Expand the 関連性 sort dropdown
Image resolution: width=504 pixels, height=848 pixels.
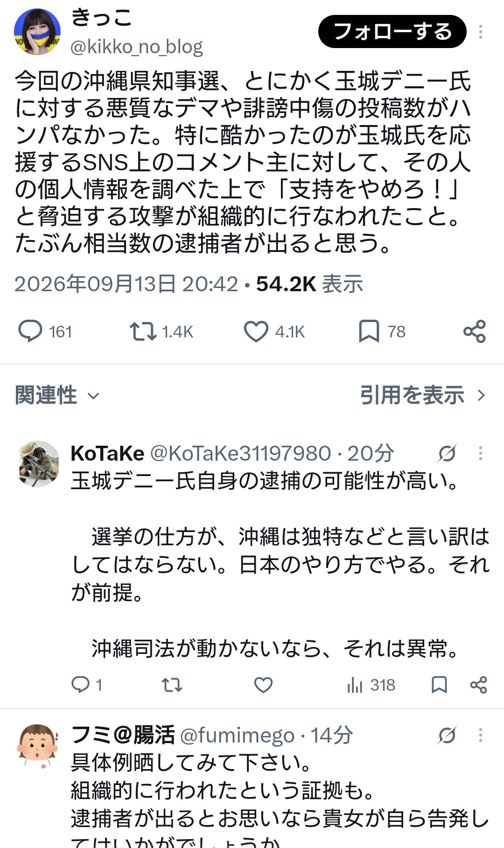pos(57,395)
